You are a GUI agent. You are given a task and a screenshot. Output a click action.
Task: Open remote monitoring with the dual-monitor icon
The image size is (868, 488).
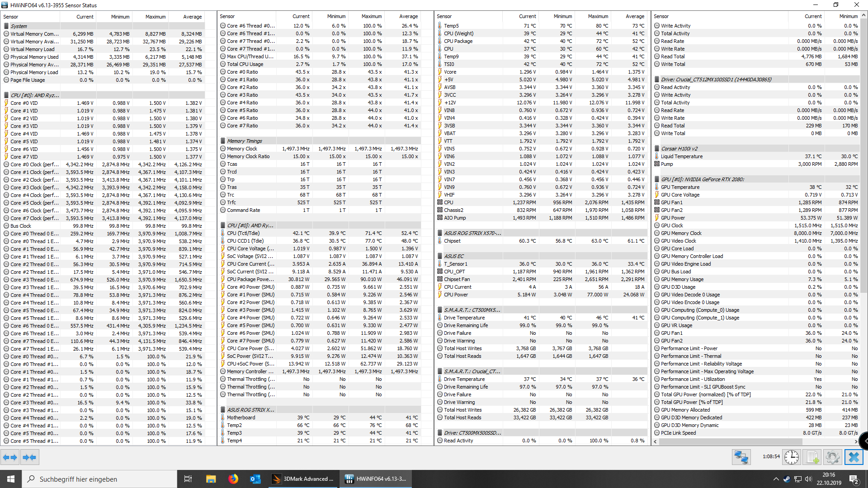click(x=741, y=457)
